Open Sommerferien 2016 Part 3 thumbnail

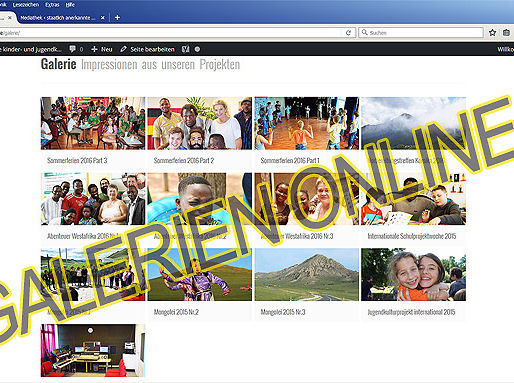tap(93, 123)
